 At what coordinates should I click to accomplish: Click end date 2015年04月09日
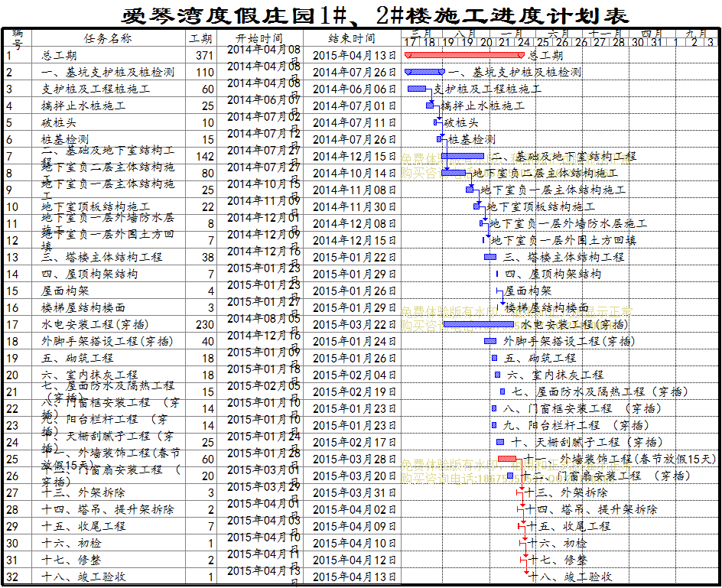(x=354, y=527)
